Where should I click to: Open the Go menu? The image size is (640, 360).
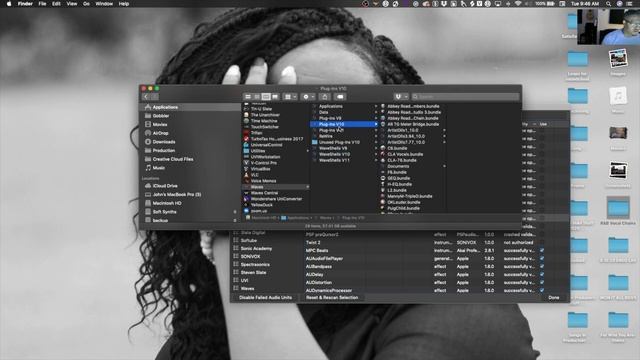click(x=86, y=4)
